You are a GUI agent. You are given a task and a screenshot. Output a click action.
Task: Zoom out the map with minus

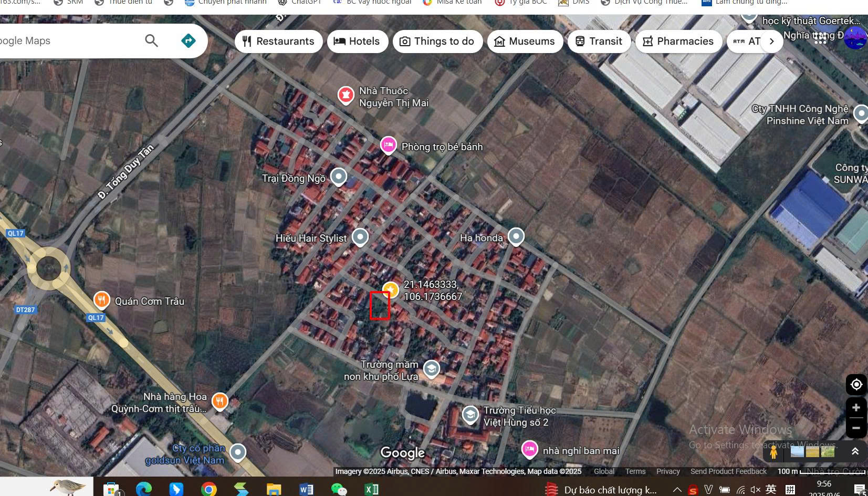pyautogui.click(x=856, y=428)
